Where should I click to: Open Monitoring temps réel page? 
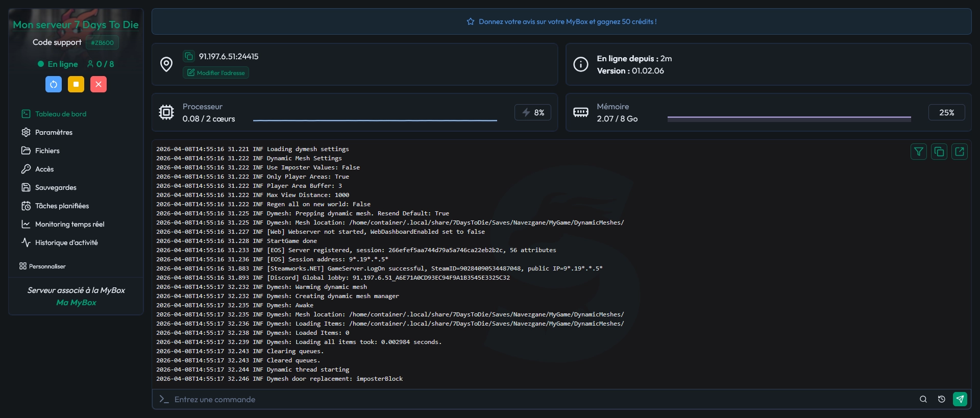[69, 224]
